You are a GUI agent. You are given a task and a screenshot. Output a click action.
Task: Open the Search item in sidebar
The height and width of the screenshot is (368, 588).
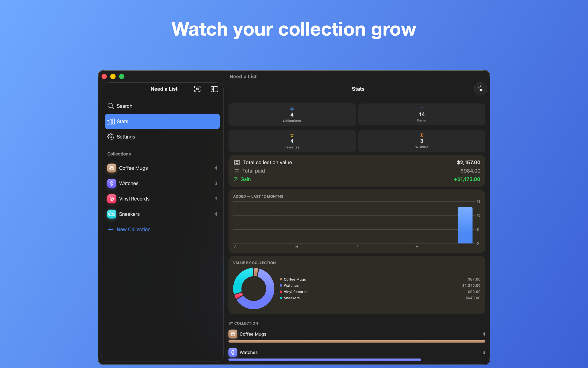point(162,106)
